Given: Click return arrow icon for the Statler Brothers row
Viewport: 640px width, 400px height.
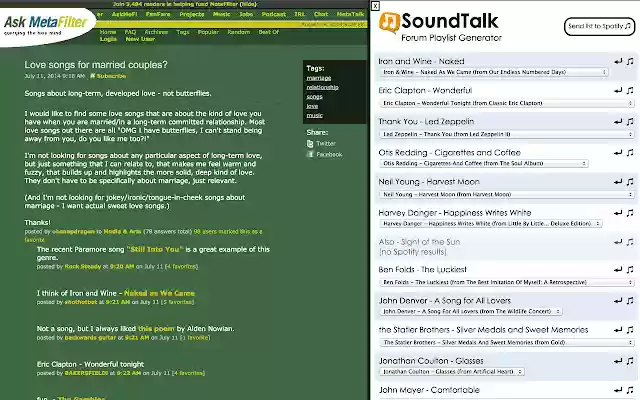Looking at the screenshot, I should 618,330.
